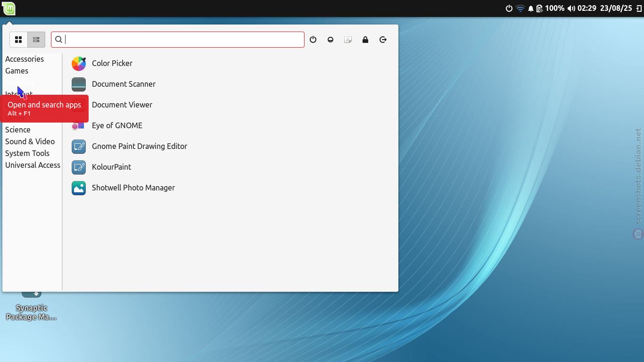Click the suspend icon in the menu
The height and width of the screenshot is (362, 644).
pyautogui.click(x=330, y=40)
